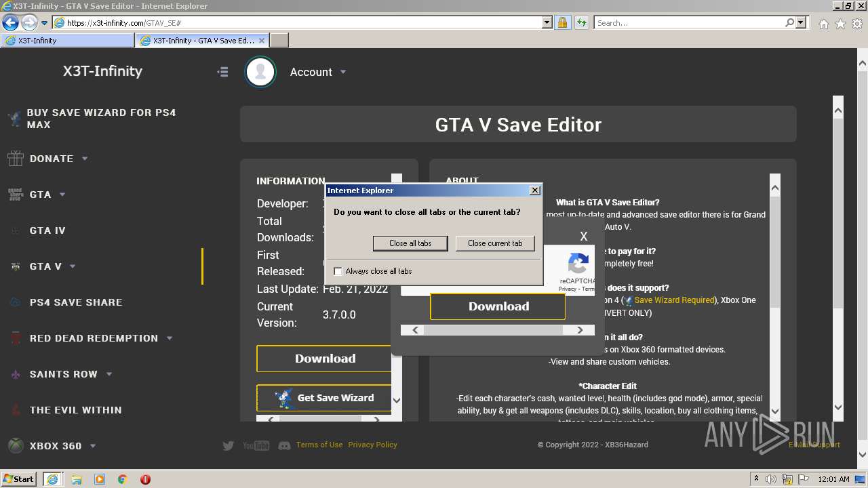This screenshot has height=488, width=868.
Task: Open the Discord footer icon
Action: [284, 445]
